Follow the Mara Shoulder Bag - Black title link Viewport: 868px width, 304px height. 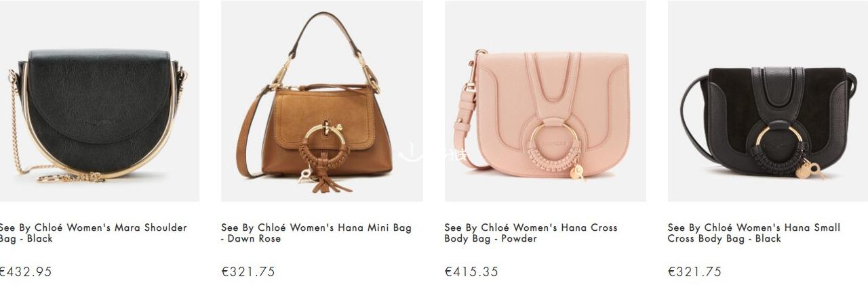click(x=94, y=233)
